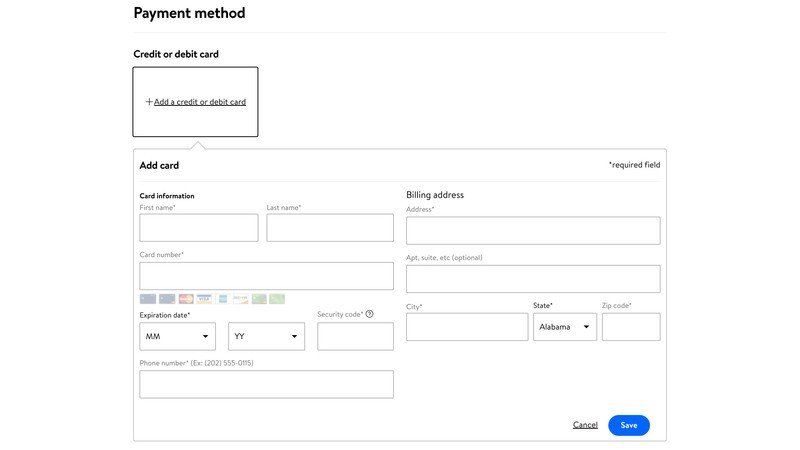Focus the First name input field
Image resolution: width=800 pixels, height=450 pixels.
[x=198, y=228]
